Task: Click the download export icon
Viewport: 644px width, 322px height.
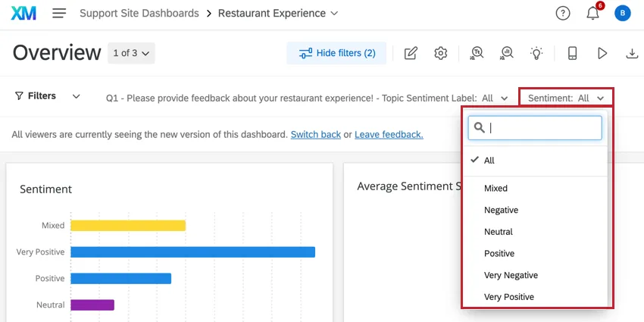Action: click(632, 53)
